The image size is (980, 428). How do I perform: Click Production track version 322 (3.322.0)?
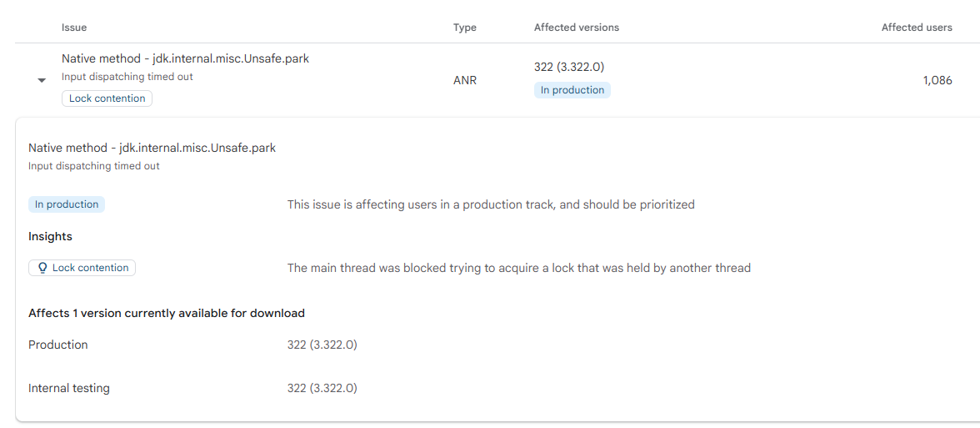pyautogui.click(x=322, y=345)
